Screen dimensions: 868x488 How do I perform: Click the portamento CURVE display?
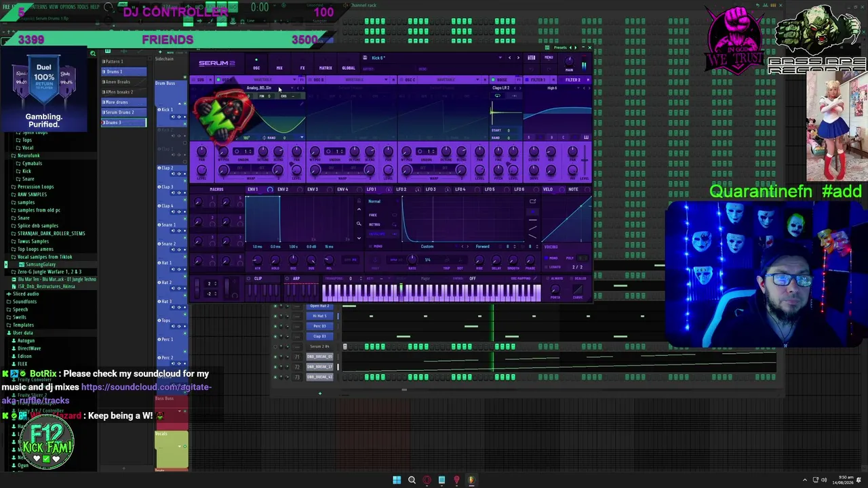coord(578,289)
